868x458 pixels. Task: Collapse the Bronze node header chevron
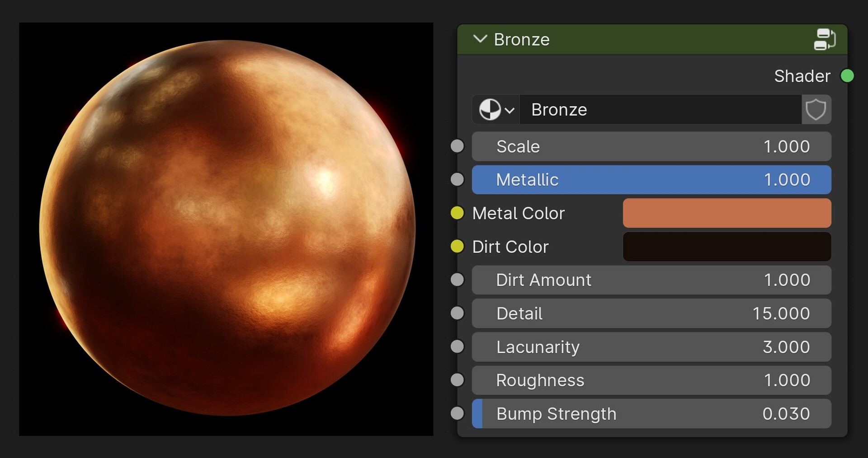pos(481,39)
